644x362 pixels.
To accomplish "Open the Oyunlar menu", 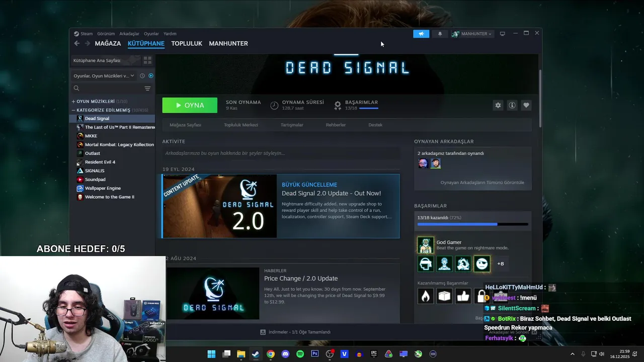I will [151, 34].
